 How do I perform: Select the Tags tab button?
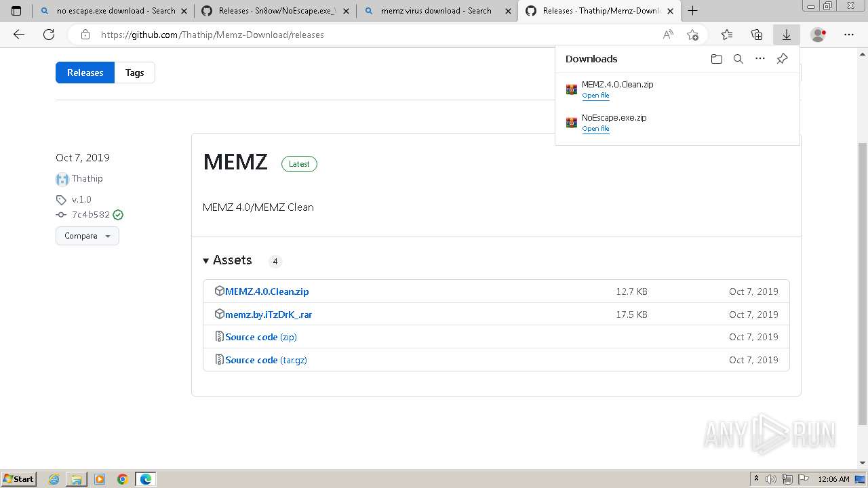click(x=134, y=73)
